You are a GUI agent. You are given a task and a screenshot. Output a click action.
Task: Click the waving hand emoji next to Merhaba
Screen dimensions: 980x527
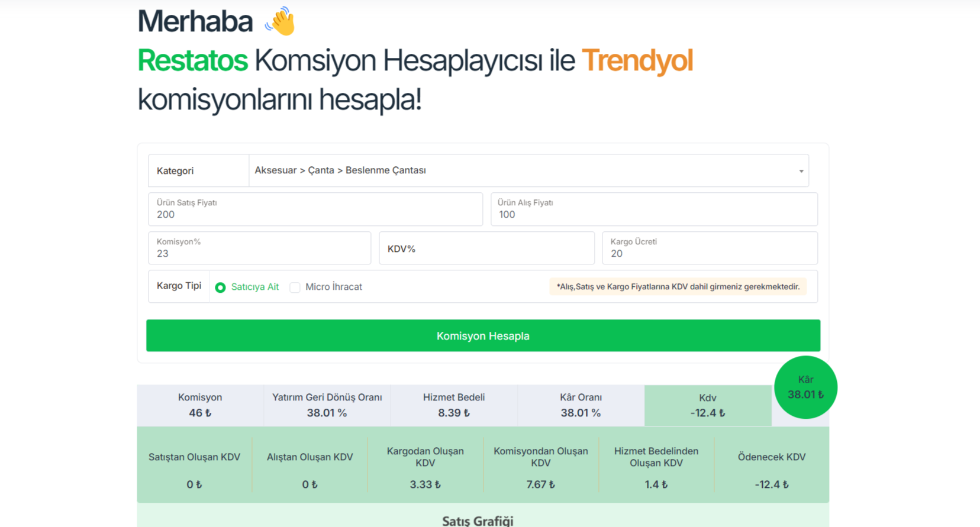(281, 21)
